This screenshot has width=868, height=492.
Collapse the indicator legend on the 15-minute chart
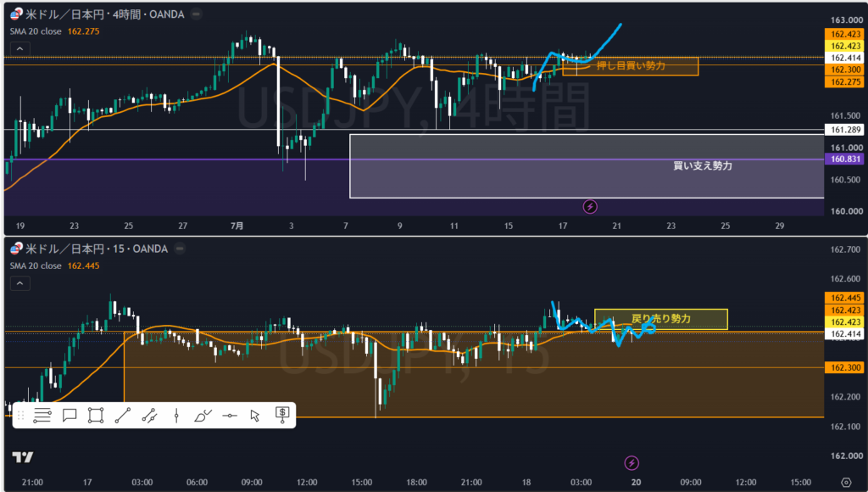20,283
